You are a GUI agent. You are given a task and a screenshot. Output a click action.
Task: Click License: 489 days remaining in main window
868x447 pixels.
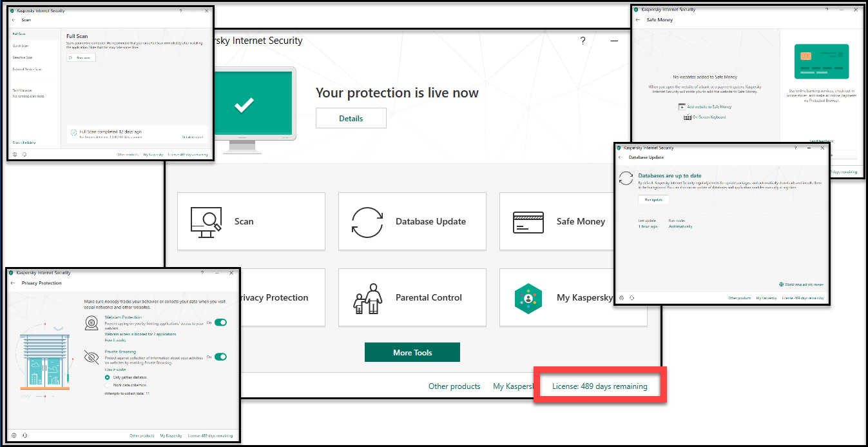(x=600, y=386)
